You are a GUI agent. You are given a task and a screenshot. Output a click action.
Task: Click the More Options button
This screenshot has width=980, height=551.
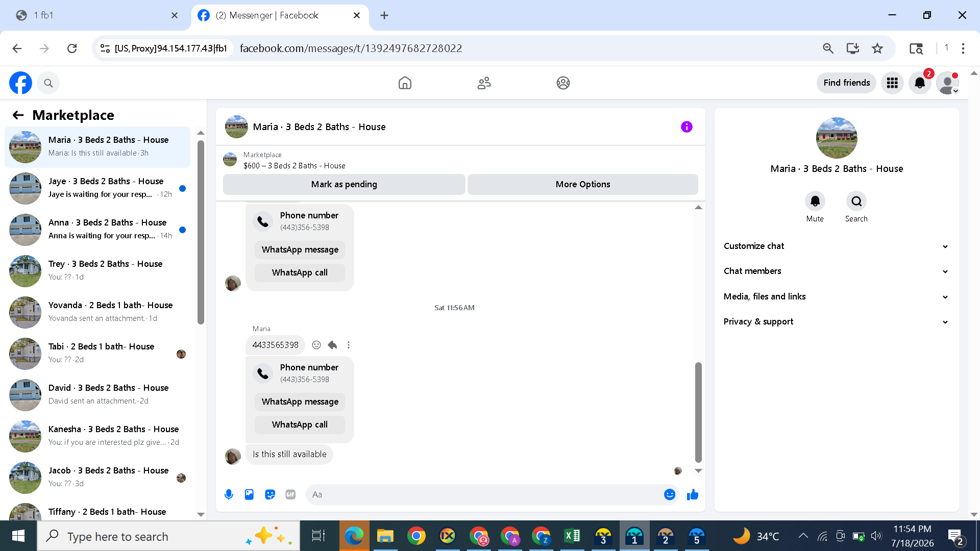click(x=583, y=184)
